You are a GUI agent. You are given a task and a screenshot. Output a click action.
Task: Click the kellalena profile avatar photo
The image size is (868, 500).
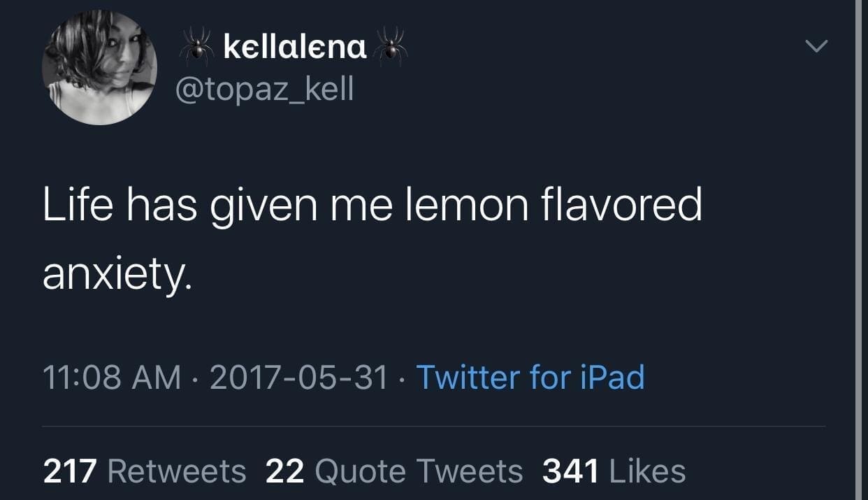tap(99, 68)
